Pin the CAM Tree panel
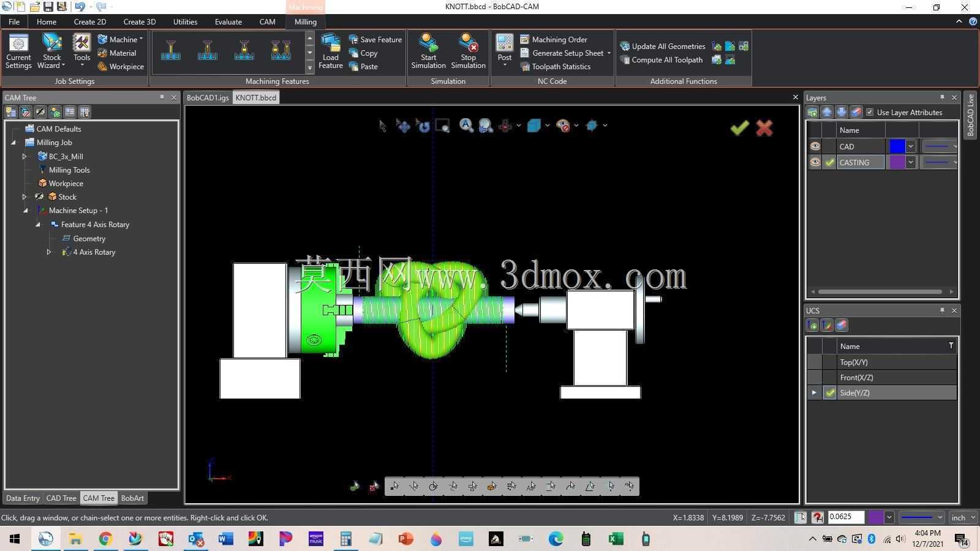 [x=162, y=97]
